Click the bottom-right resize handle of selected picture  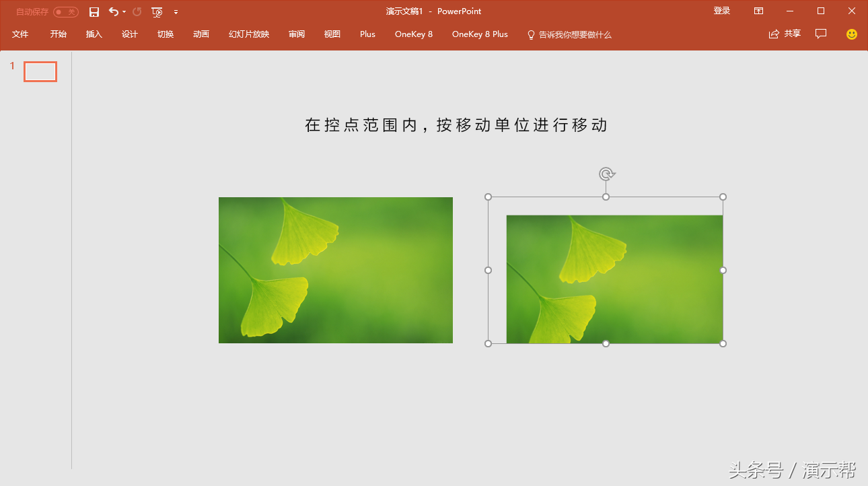[x=723, y=344]
